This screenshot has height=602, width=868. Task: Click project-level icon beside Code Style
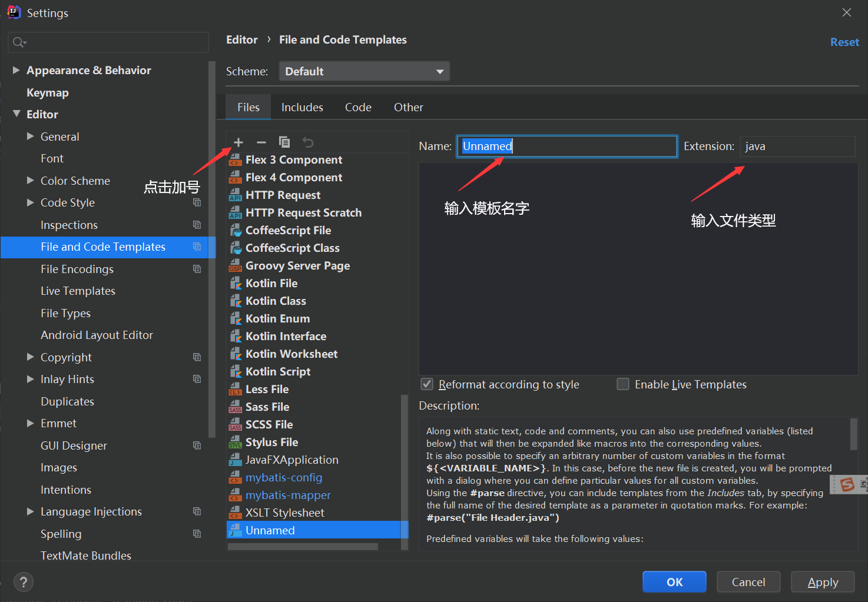coord(197,202)
